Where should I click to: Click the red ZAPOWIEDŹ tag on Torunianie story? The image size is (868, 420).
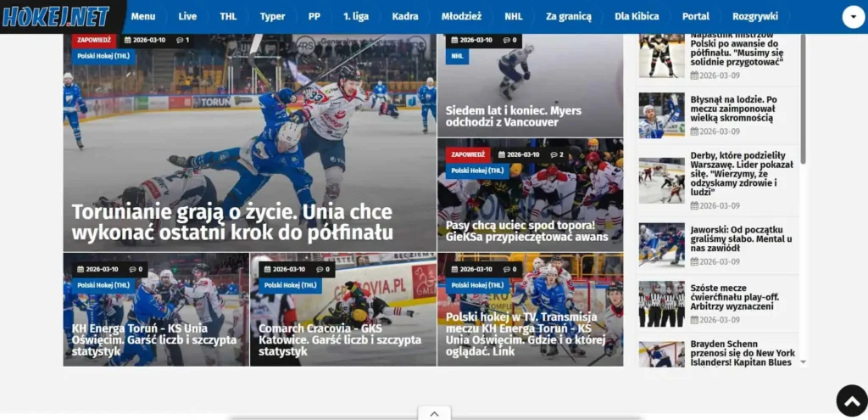[x=93, y=40]
